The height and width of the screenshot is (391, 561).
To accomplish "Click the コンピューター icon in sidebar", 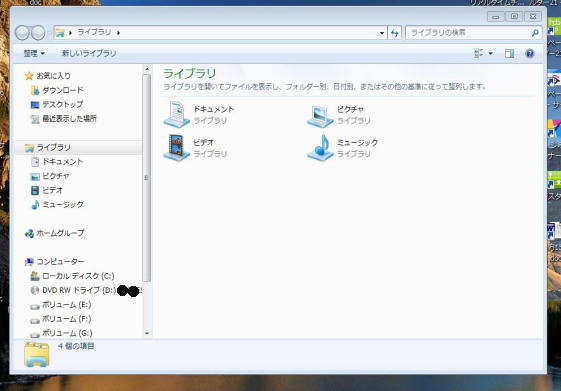I will (29, 262).
